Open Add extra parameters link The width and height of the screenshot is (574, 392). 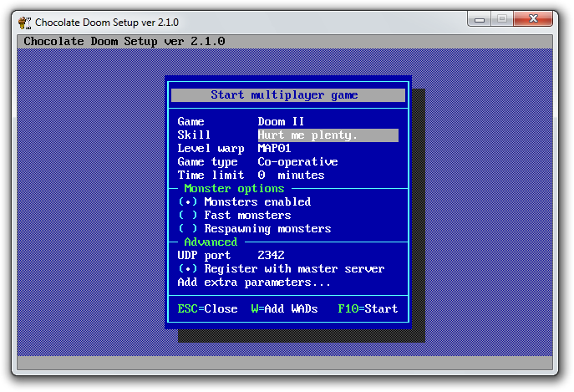[x=242, y=283]
